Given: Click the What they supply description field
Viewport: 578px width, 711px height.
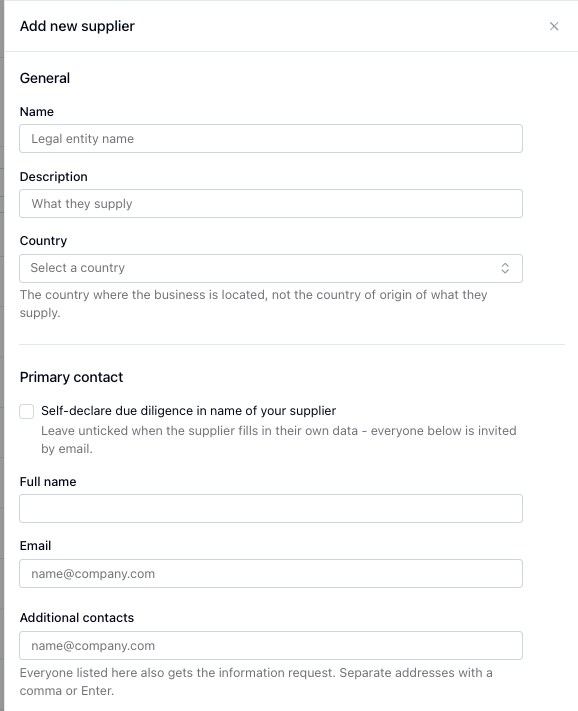Looking at the screenshot, I should point(271,204).
